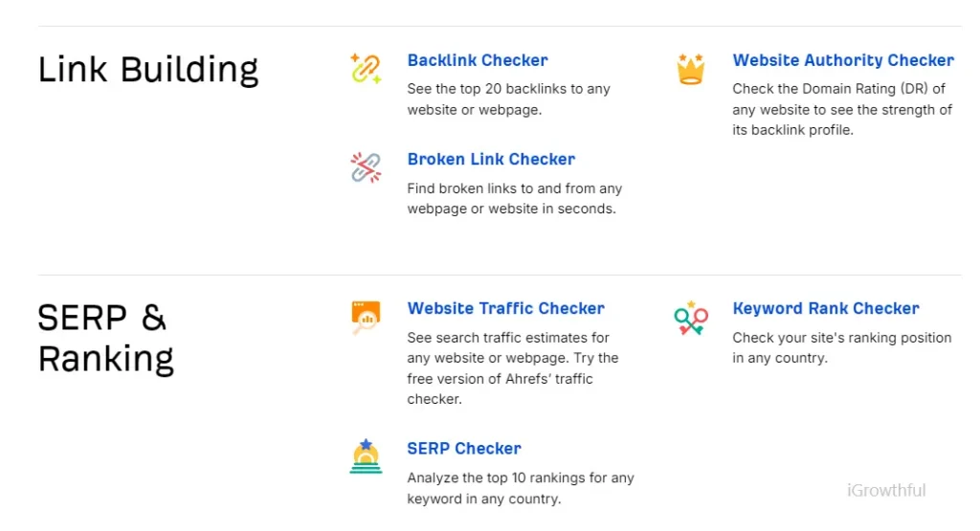Click the SERP Checker star podium icon
980x531 pixels.
pos(366,456)
